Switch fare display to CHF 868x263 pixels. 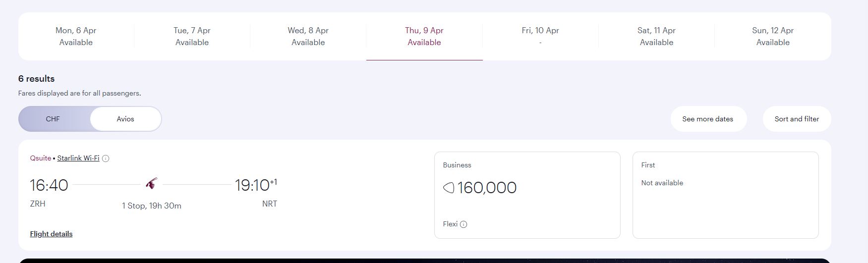pos(53,119)
